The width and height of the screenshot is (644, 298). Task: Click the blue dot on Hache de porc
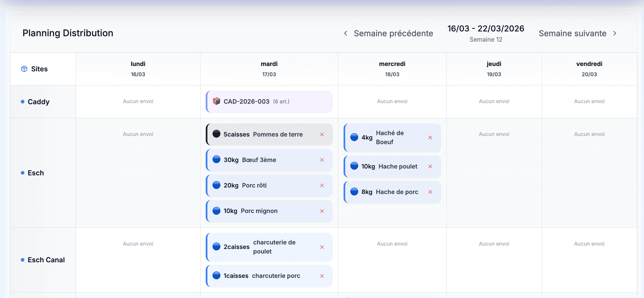click(354, 191)
